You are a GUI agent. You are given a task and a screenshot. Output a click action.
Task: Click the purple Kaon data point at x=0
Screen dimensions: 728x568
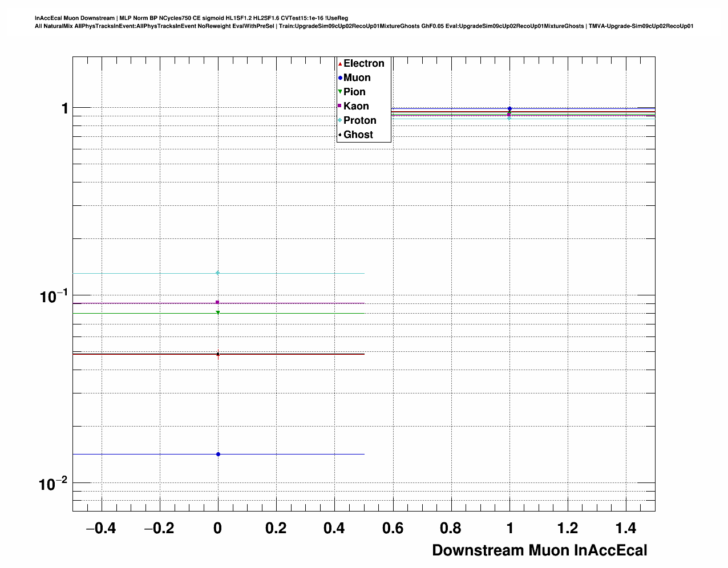(x=218, y=302)
